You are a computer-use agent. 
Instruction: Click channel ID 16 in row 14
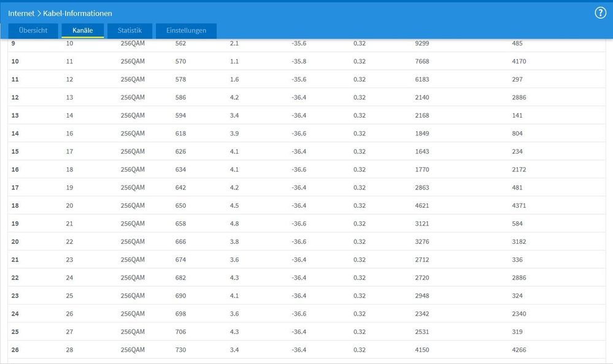[x=69, y=134]
